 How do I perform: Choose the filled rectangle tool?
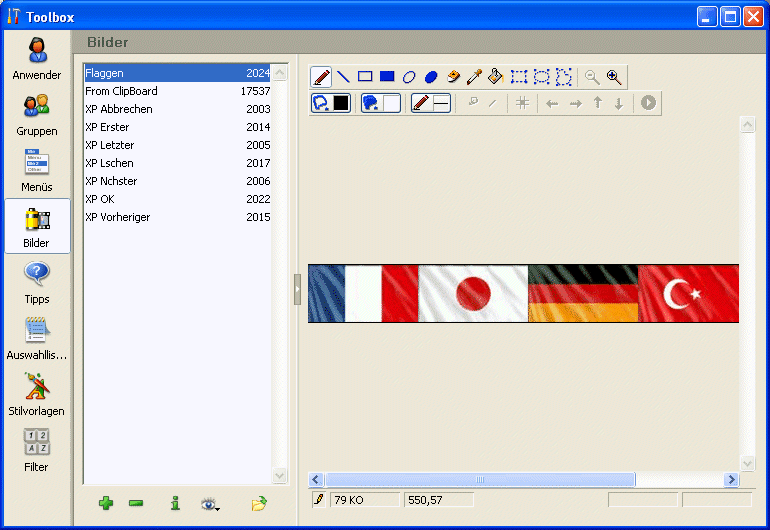(387, 77)
